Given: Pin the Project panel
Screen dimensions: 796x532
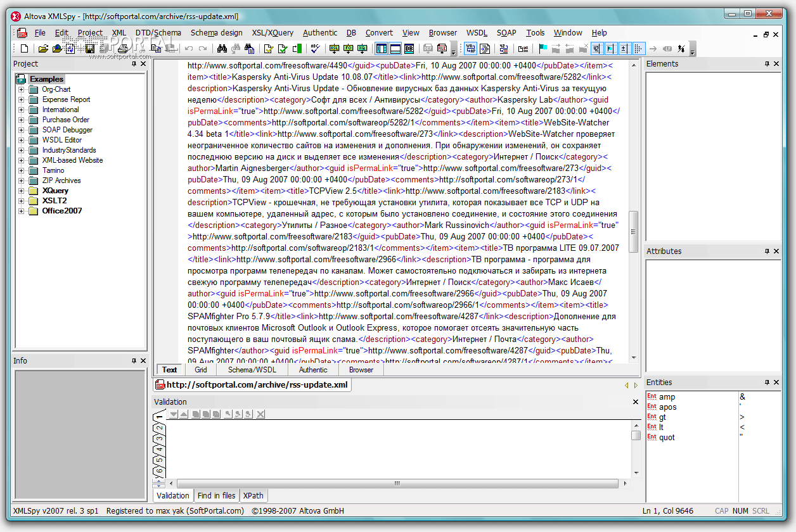Looking at the screenshot, I should [134, 64].
